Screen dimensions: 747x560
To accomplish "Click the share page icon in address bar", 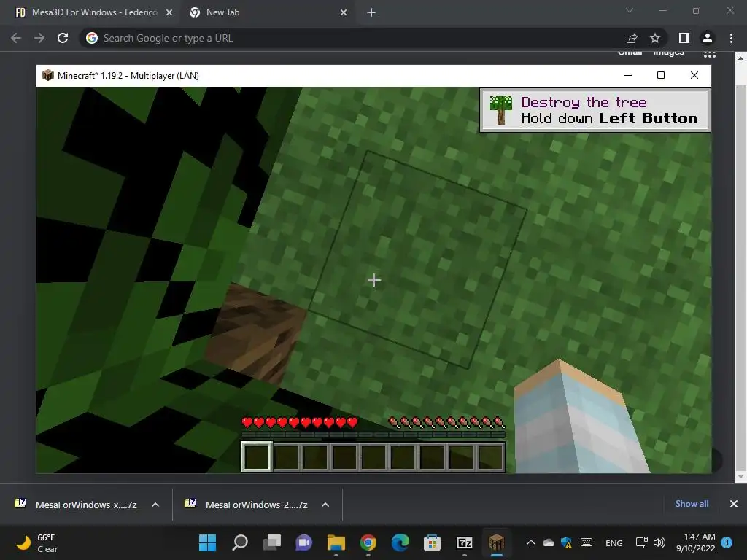I will pyautogui.click(x=632, y=38).
